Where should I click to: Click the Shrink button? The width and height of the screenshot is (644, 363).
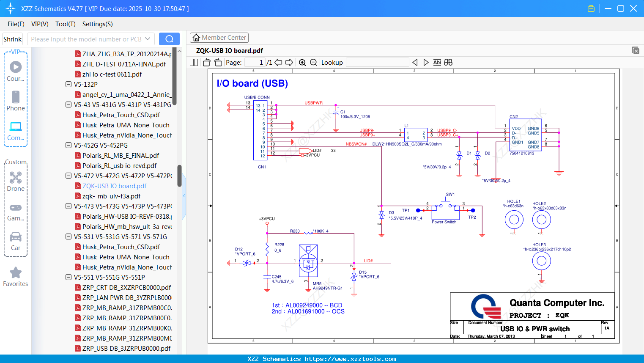click(x=13, y=39)
